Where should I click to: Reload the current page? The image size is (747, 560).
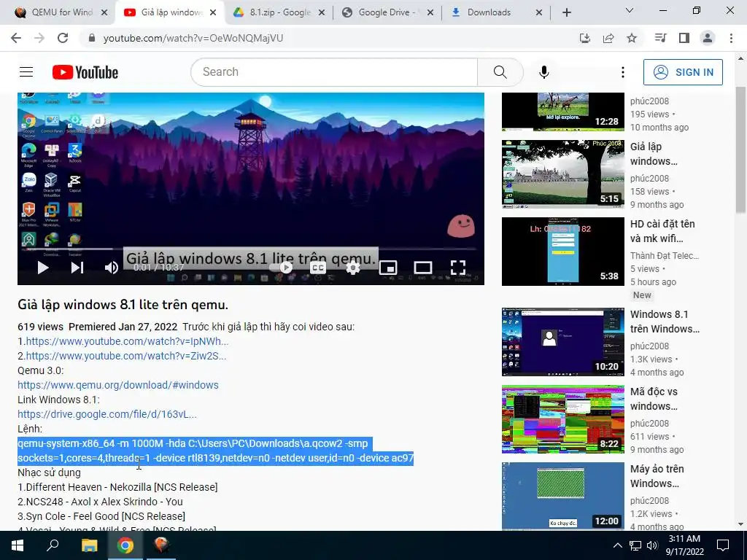point(63,38)
